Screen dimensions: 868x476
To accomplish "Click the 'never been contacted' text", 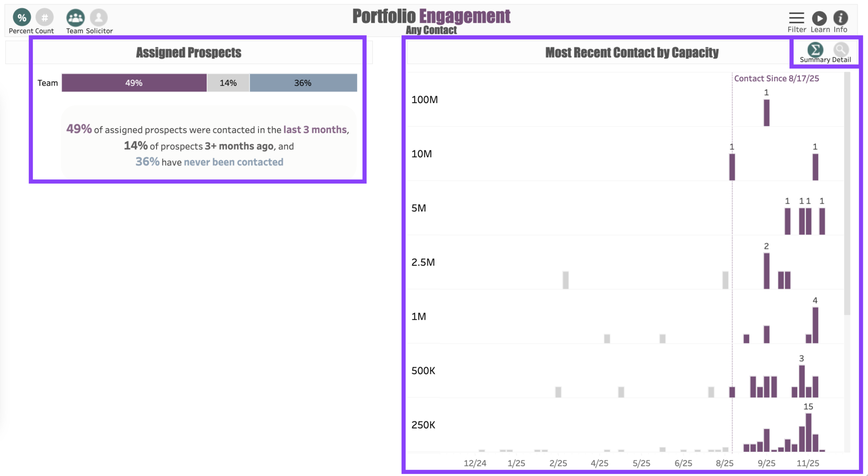I will tap(233, 162).
